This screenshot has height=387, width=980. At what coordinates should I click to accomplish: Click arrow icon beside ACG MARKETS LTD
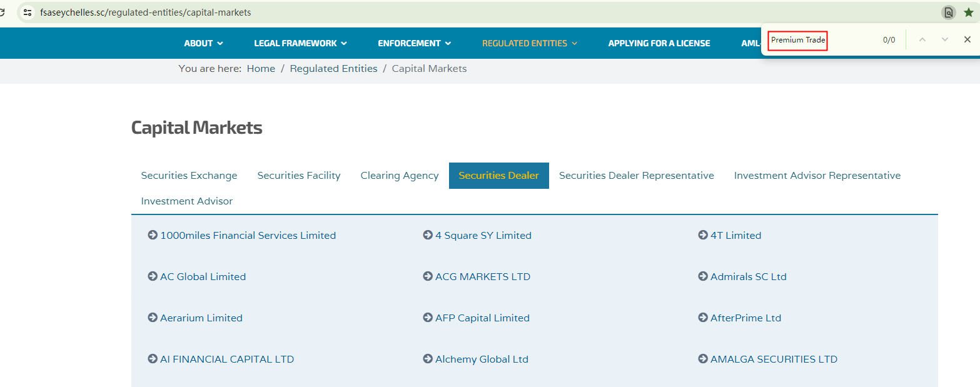point(428,276)
